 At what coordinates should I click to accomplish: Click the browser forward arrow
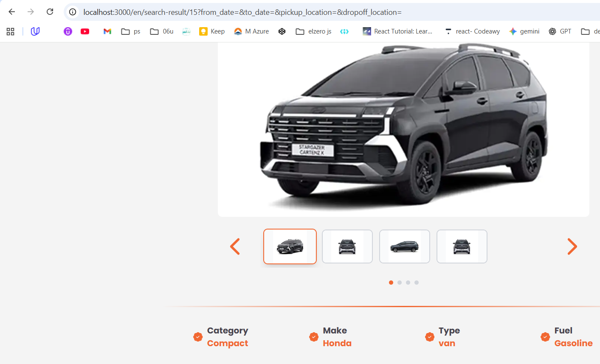[31, 12]
